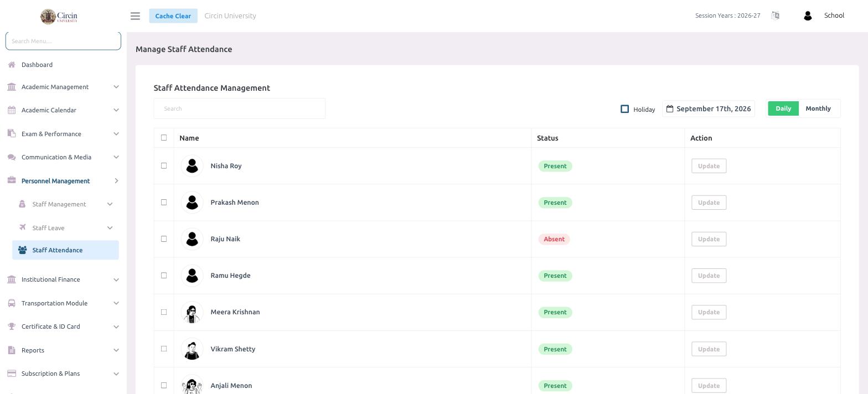Expand Communication & Media chevron
868x394 pixels.
(116, 157)
